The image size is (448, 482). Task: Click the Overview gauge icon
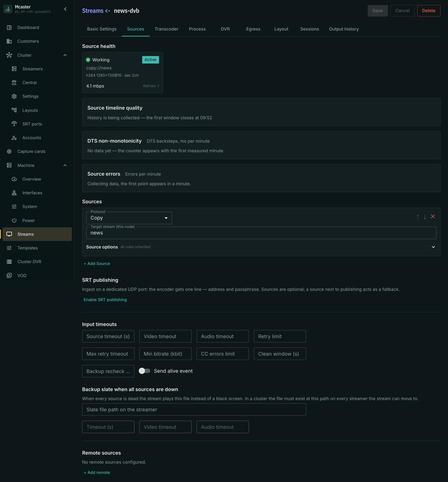(x=14, y=179)
